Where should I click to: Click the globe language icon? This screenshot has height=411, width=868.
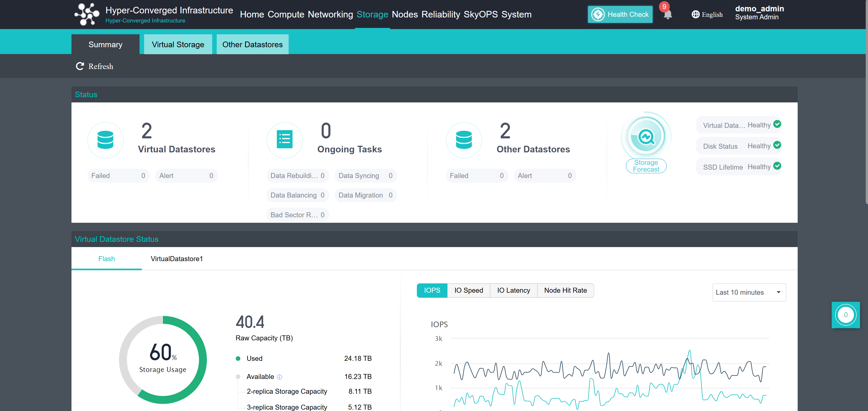[x=696, y=15]
